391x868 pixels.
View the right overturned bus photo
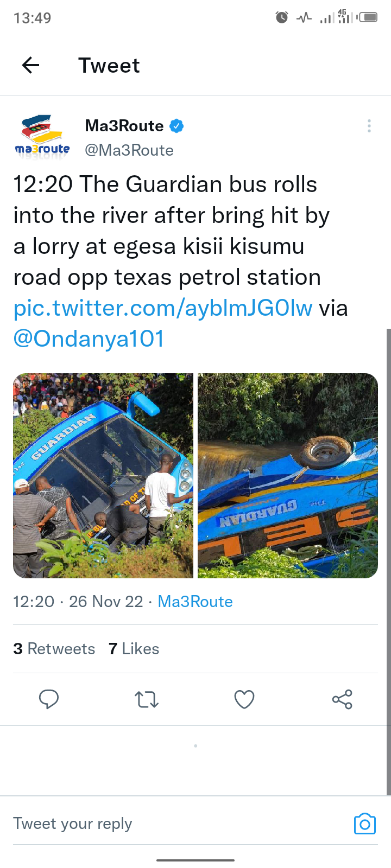coord(288,476)
